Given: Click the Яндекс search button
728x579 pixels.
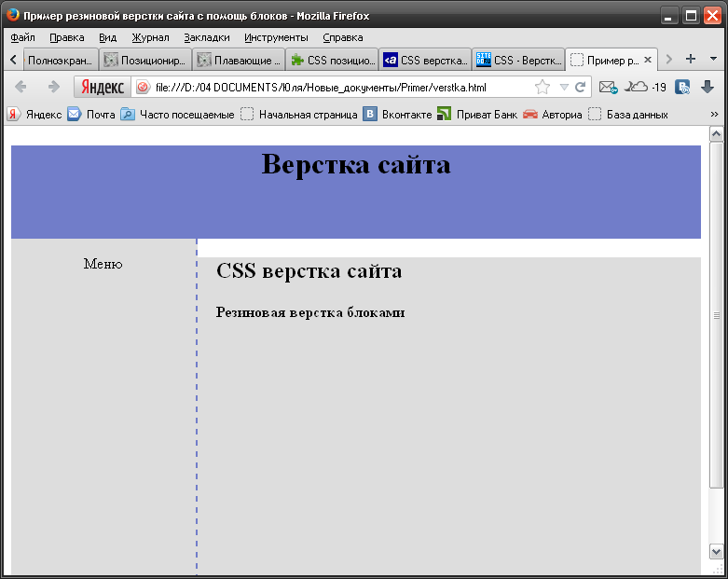Looking at the screenshot, I should click(x=103, y=87).
